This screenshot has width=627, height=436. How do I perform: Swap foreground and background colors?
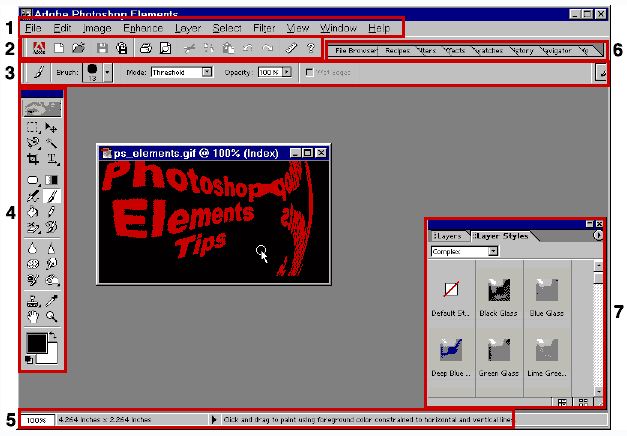point(52,335)
